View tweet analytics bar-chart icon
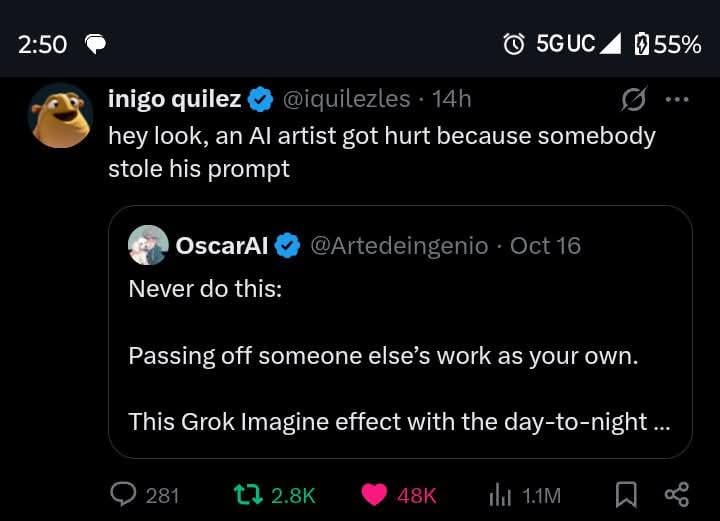The height and width of the screenshot is (521, 720). coord(498,494)
